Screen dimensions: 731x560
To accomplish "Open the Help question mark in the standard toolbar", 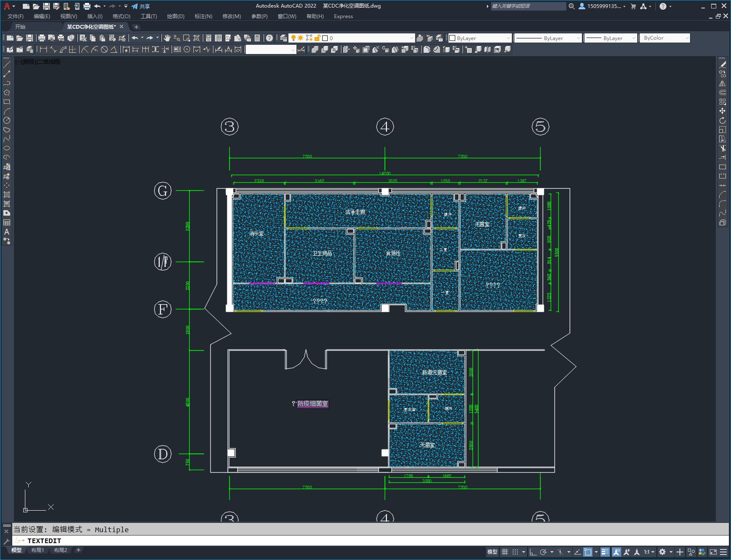I will (x=269, y=38).
